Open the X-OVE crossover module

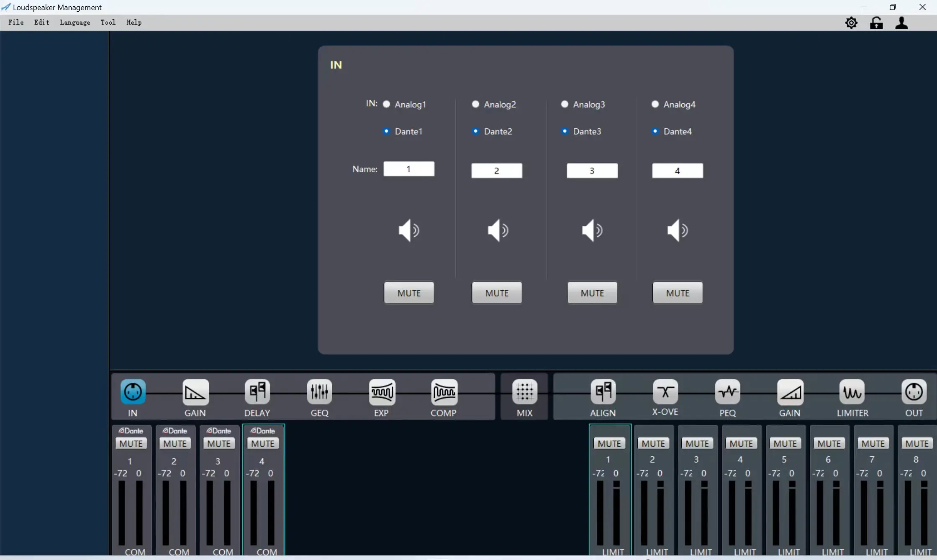pos(665,392)
